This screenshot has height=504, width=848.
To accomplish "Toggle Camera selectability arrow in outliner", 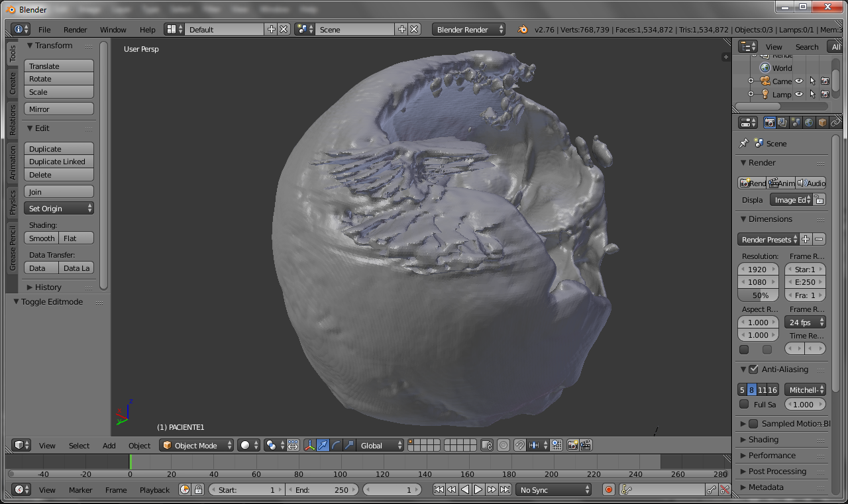I will tap(812, 81).
